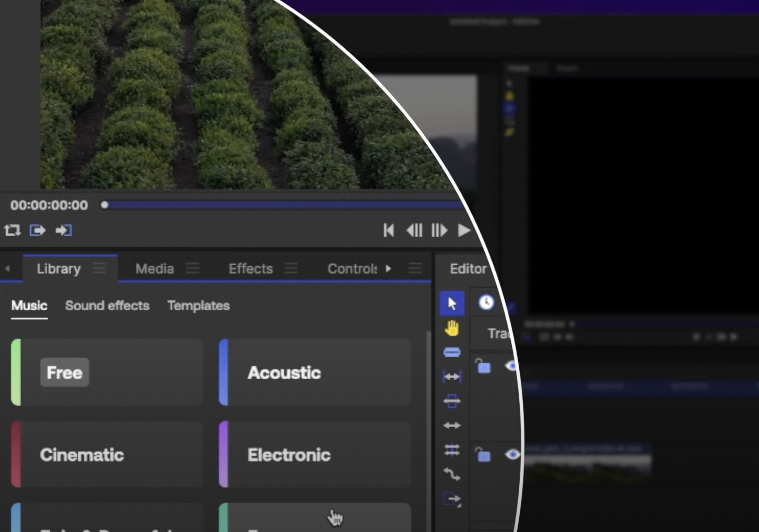Click the Slip tool icon
The height and width of the screenshot is (532, 759).
point(452,376)
